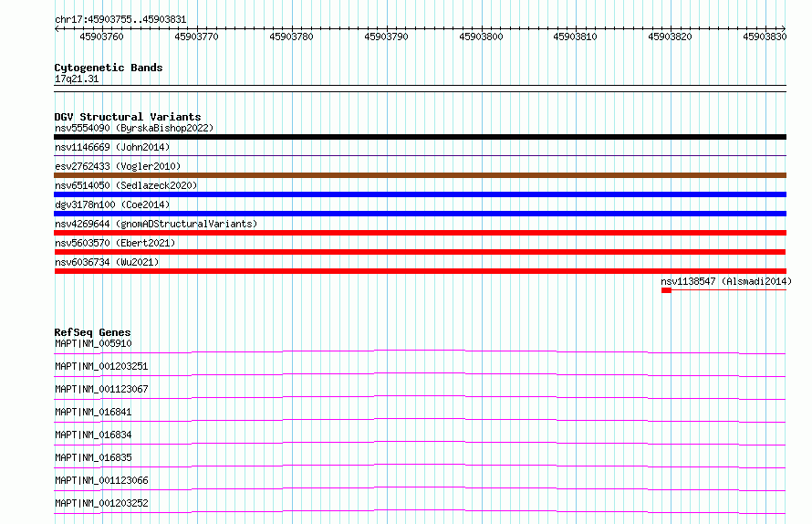Image resolution: width=812 pixels, height=524 pixels.
Task: Click the magenta line of MAPT|NM_001123066
Action: click(420, 488)
